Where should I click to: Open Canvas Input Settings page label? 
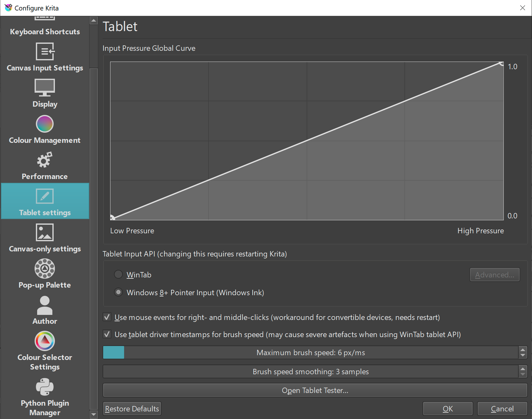click(x=45, y=68)
